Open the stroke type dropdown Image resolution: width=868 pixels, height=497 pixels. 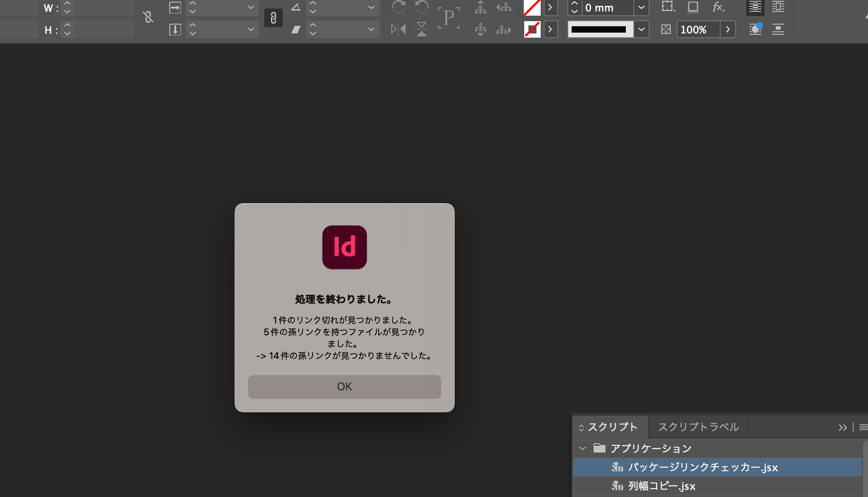tap(641, 29)
